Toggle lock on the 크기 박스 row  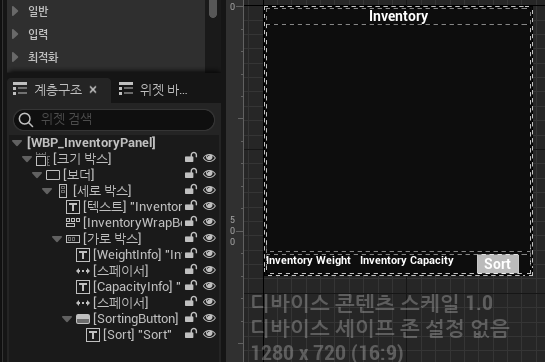[x=191, y=158]
